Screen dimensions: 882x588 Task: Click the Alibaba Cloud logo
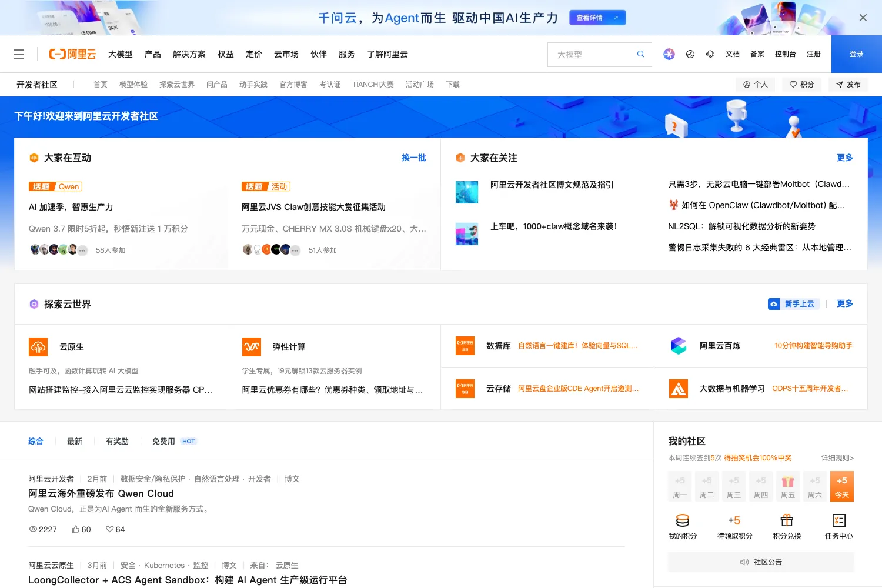click(x=72, y=54)
